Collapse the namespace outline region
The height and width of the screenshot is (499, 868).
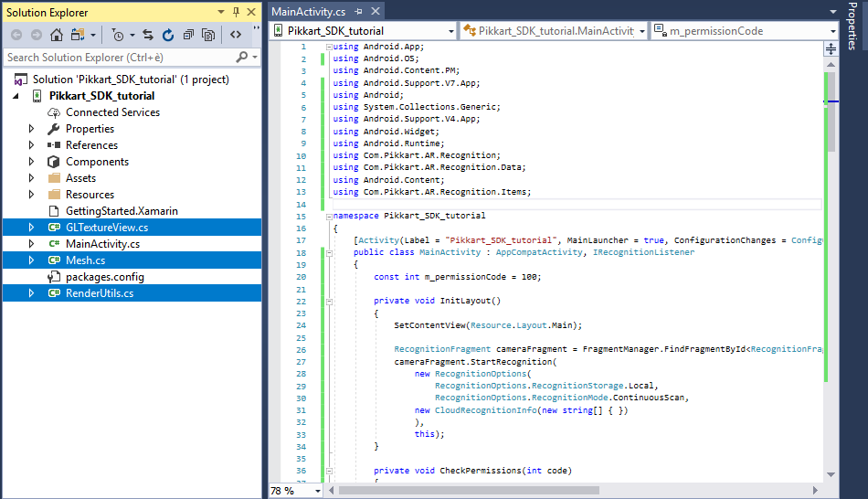pos(329,217)
